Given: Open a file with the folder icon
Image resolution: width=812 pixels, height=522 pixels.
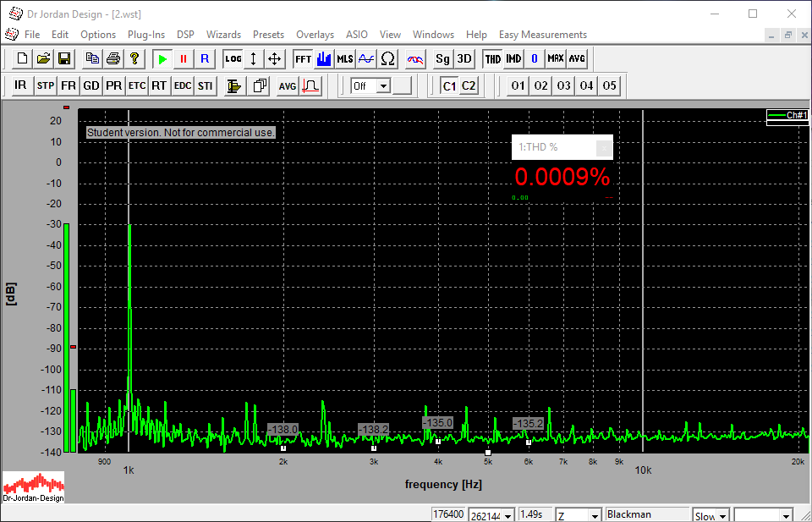Looking at the screenshot, I should click(x=43, y=58).
